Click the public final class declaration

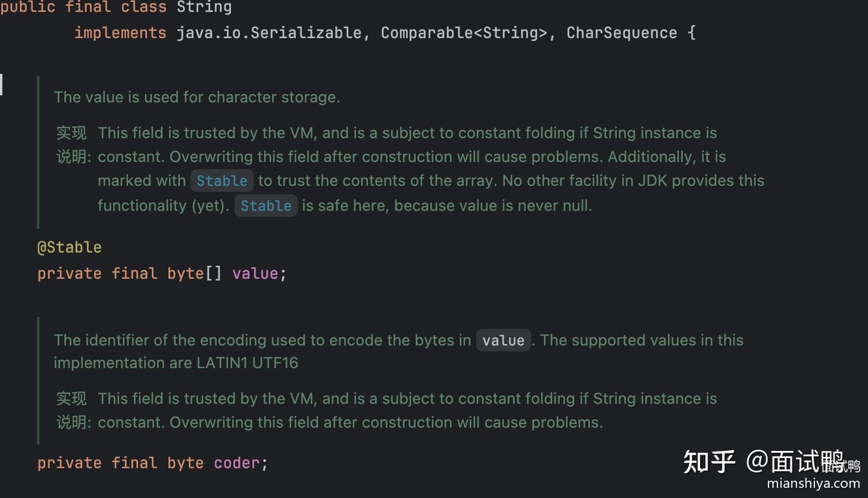point(83,7)
